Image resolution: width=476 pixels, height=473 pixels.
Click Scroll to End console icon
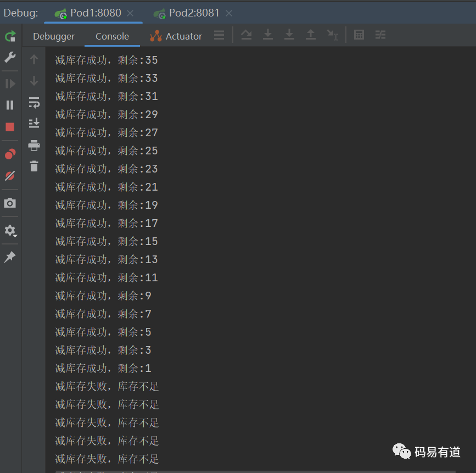tap(34, 123)
